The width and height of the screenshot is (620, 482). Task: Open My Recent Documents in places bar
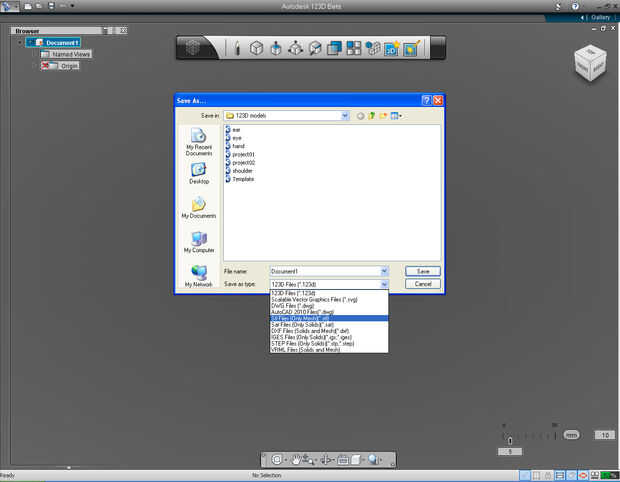(199, 142)
